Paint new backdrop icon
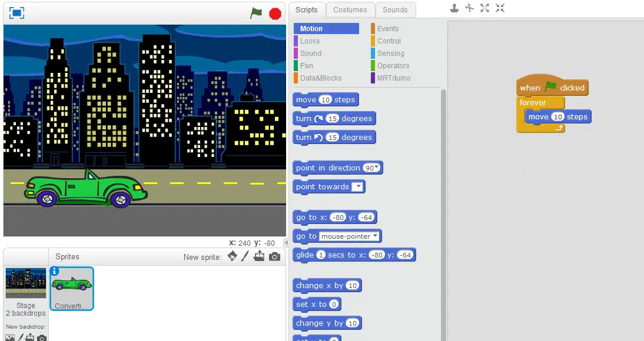This screenshot has width=644, height=341. 20,337
